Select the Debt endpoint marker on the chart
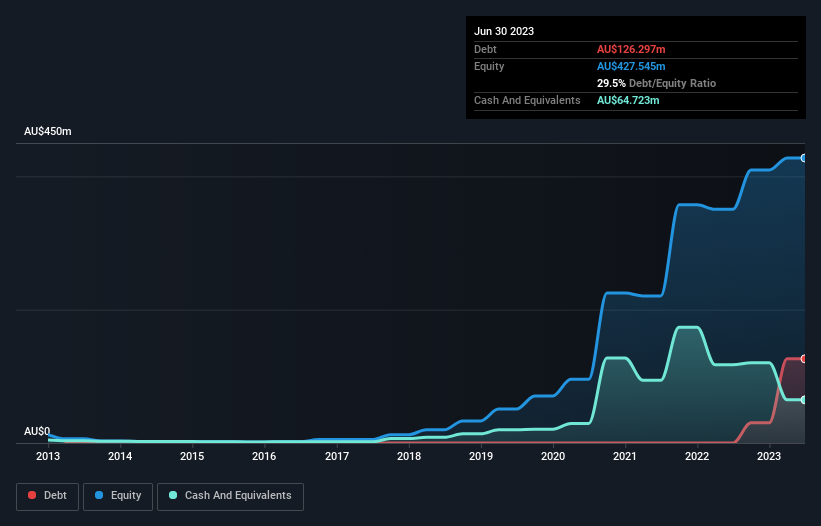821x526 pixels. pyautogui.click(x=804, y=359)
